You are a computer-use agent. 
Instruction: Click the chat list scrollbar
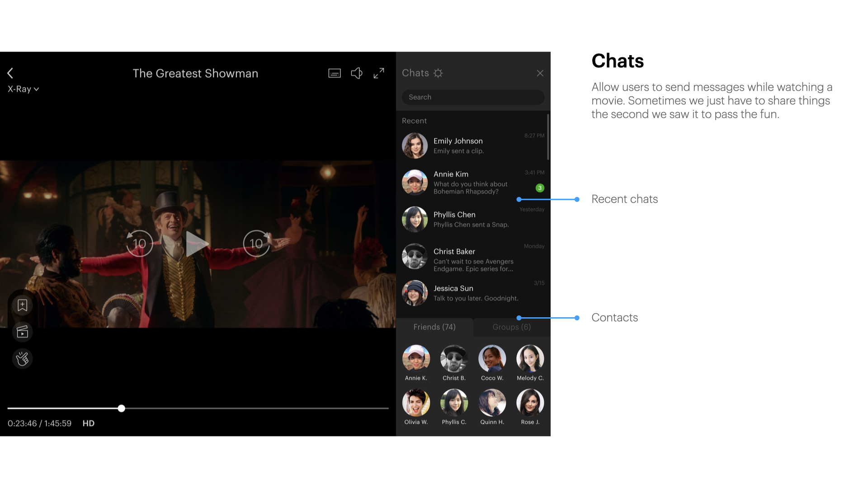(548, 137)
